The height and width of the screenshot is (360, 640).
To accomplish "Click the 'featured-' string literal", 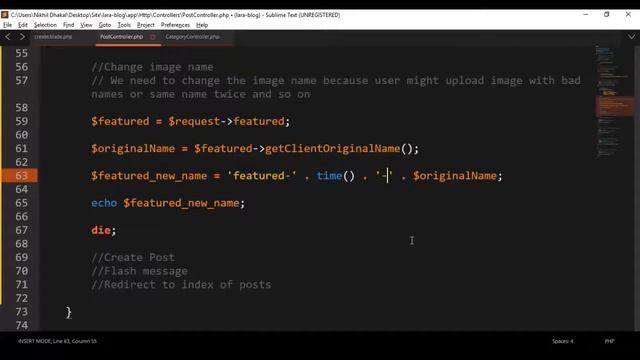I will (x=262, y=176).
